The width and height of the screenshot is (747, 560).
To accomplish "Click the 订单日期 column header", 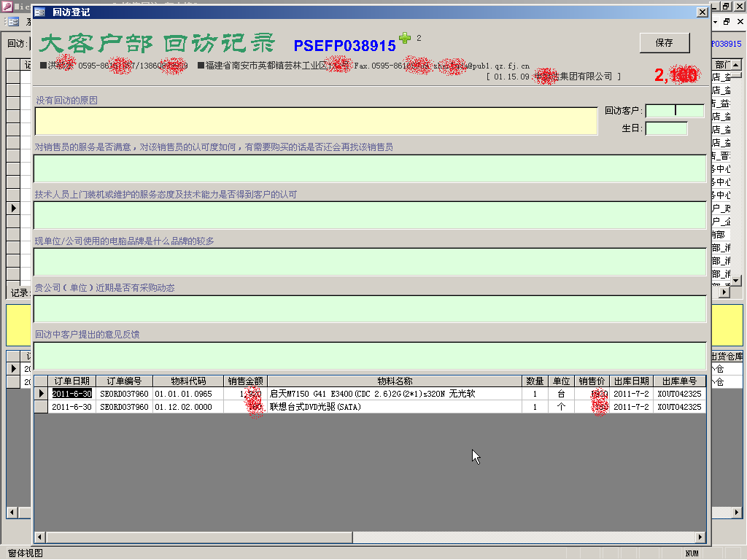I will click(71, 381).
